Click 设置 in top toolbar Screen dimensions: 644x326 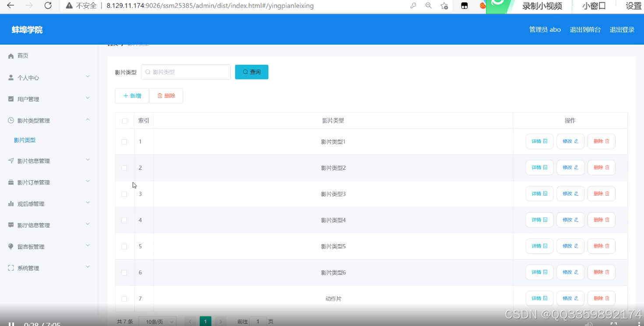tap(633, 6)
